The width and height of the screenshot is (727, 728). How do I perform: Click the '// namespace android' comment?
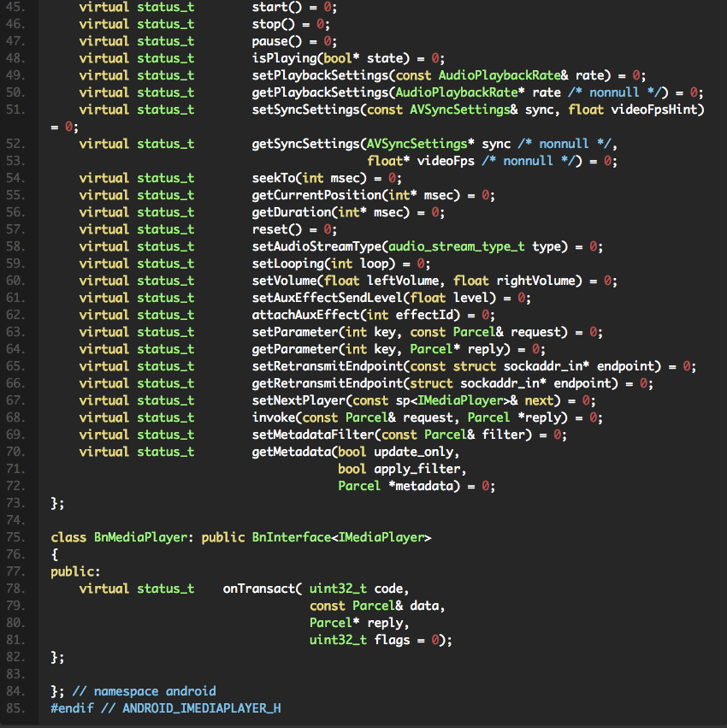144,692
